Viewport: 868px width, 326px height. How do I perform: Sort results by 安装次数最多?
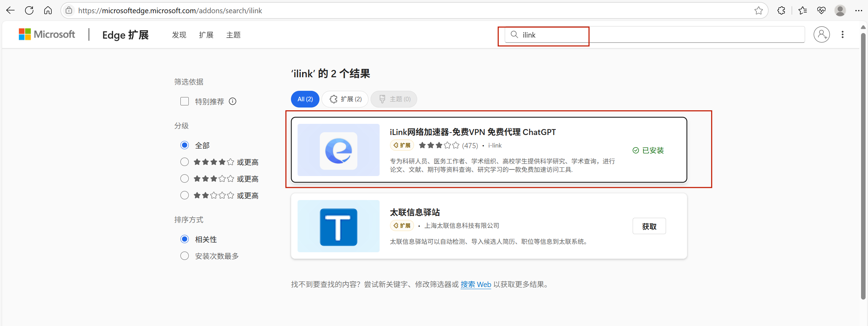(x=185, y=256)
